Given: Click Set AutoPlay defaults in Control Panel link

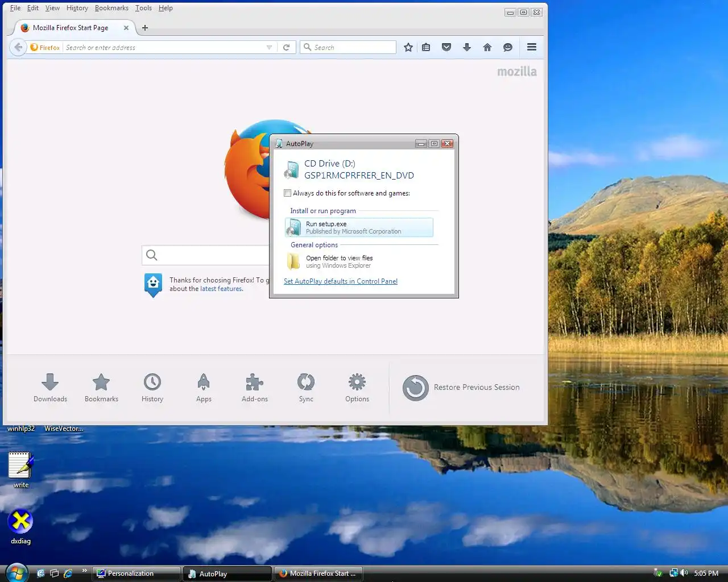Looking at the screenshot, I should pos(341,281).
